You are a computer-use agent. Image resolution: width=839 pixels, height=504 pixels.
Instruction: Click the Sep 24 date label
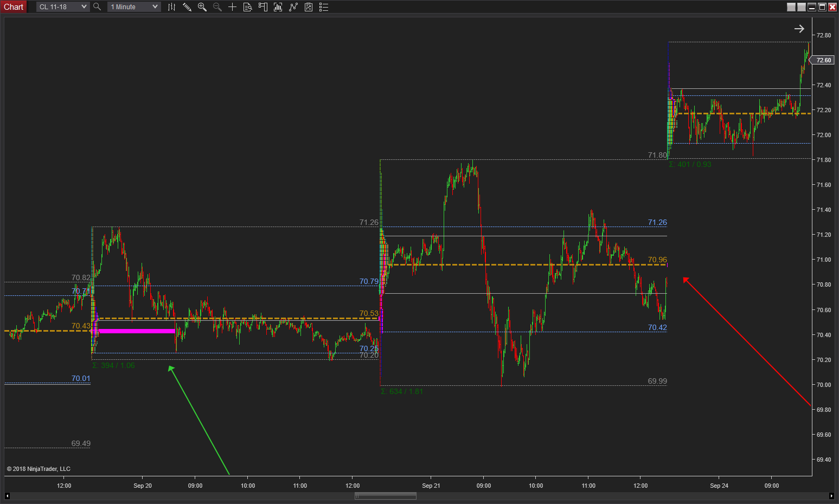click(x=719, y=486)
